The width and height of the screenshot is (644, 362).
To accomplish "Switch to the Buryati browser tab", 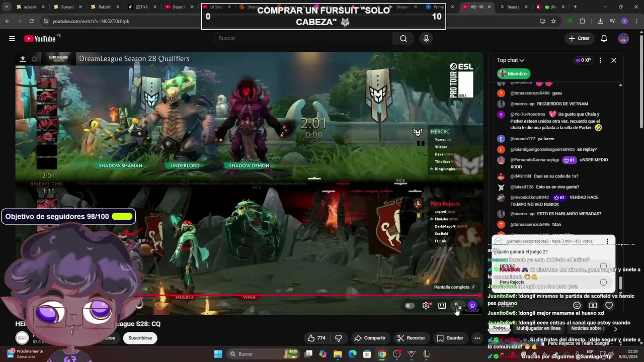I will click(x=68, y=7).
